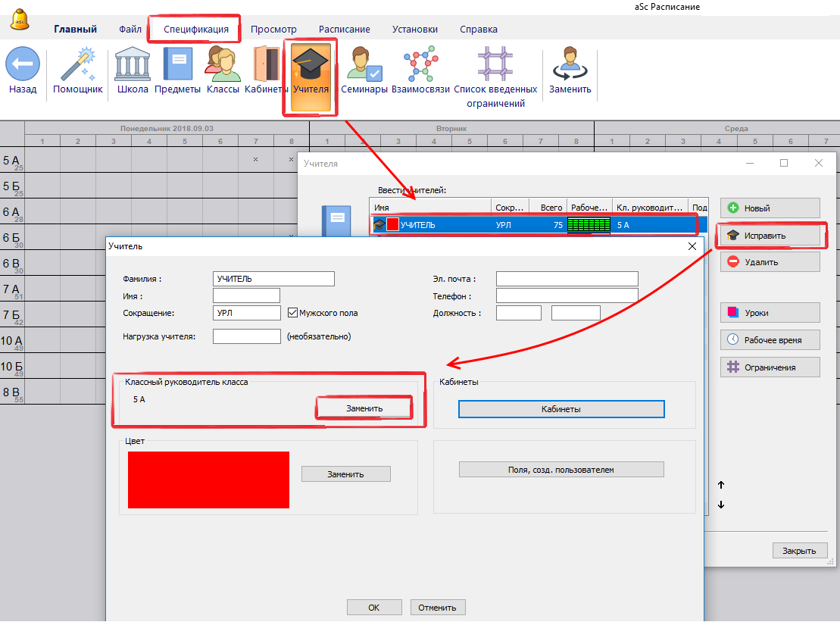The height and width of the screenshot is (622, 840).
Task: Open the Помощник wizard wand tool
Action: (77, 65)
